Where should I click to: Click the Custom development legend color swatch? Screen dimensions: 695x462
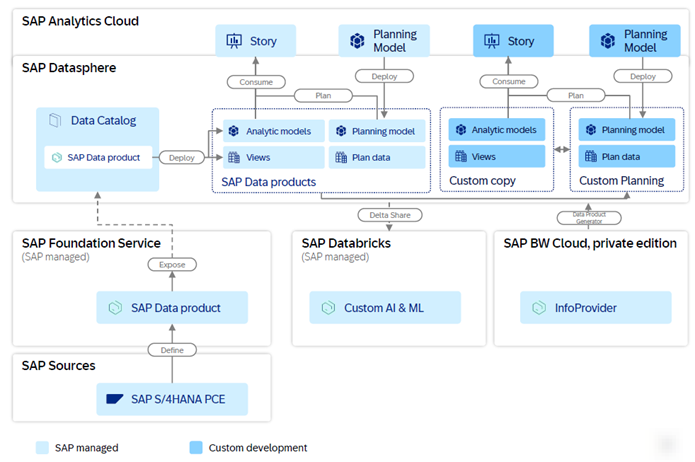coord(193,447)
